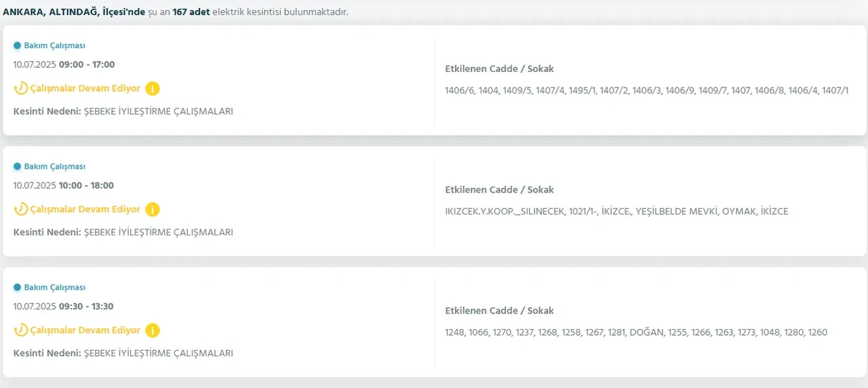
Task: Click the street list starting with 1406/6
Action: pyautogui.click(x=646, y=90)
